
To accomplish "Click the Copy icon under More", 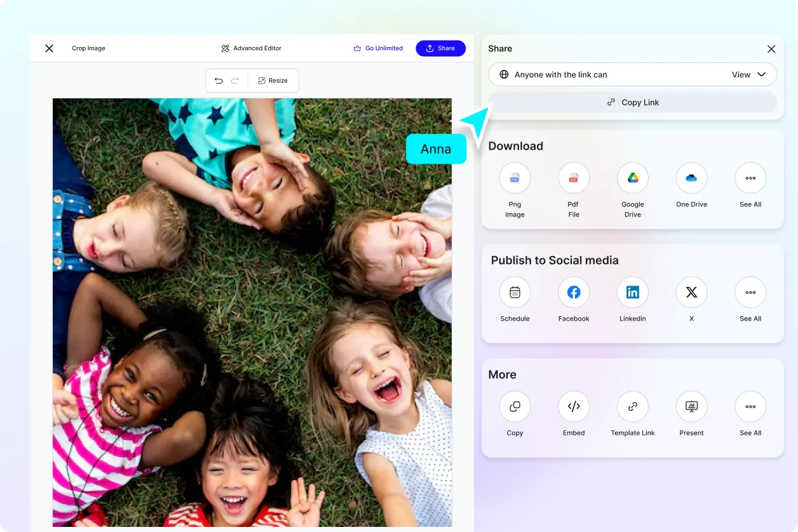I will point(515,407).
